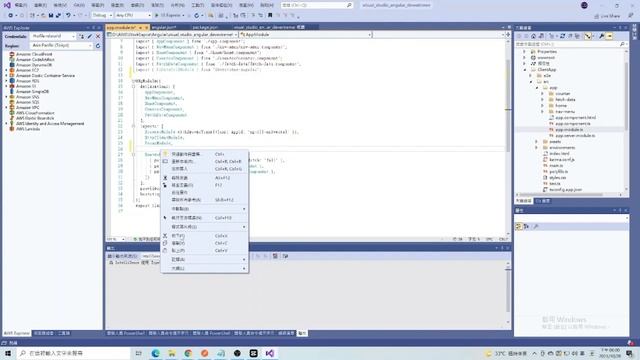Expand the environments folder
640x360 pixels.
pyautogui.click(x=537, y=147)
